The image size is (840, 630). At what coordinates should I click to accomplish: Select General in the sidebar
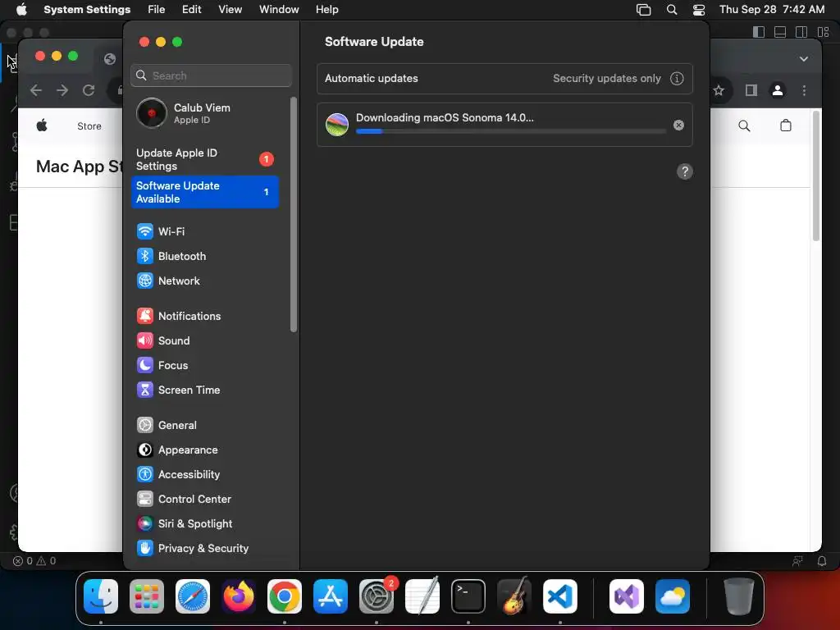coord(204,426)
